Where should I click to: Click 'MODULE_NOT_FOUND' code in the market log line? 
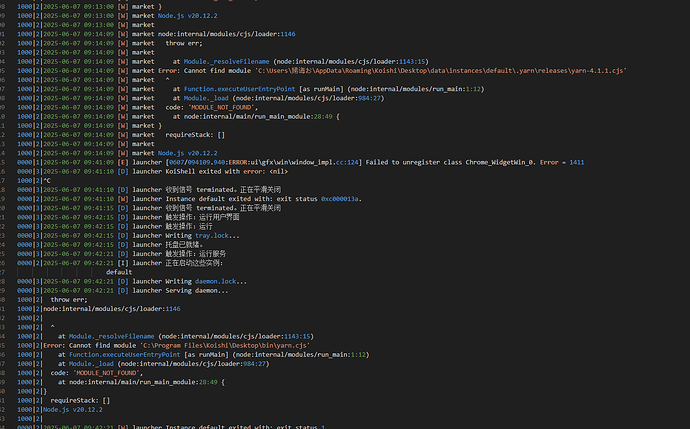pos(222,107)
